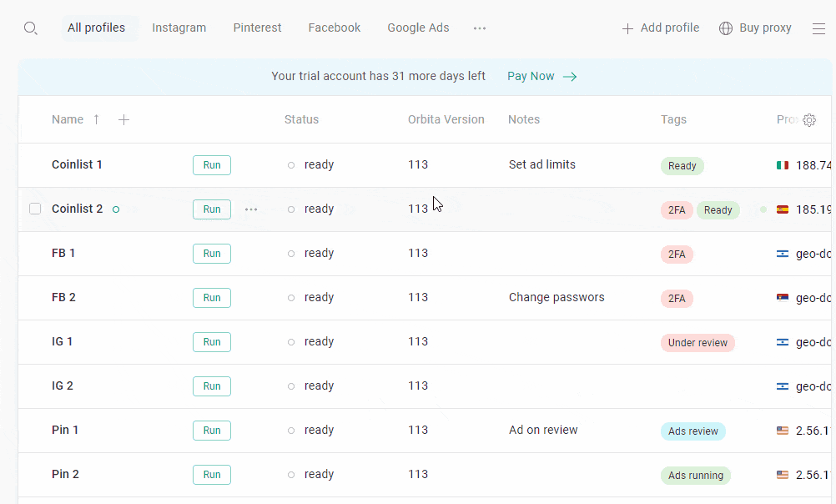Viewport: 836px width, 504px height.
Task: Click the Ads running tag on Pin 2
Action: [695, 476]
